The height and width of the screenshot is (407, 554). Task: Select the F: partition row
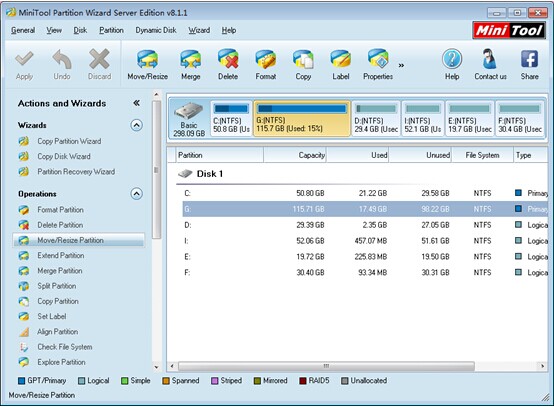tap(365, 272)
